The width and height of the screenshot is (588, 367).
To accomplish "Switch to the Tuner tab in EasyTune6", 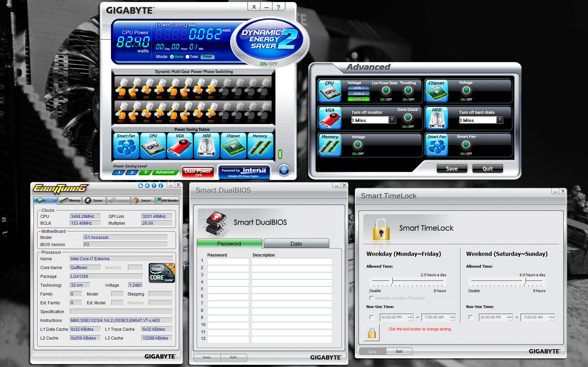I will pyautogui.click(x=94, y=200).
